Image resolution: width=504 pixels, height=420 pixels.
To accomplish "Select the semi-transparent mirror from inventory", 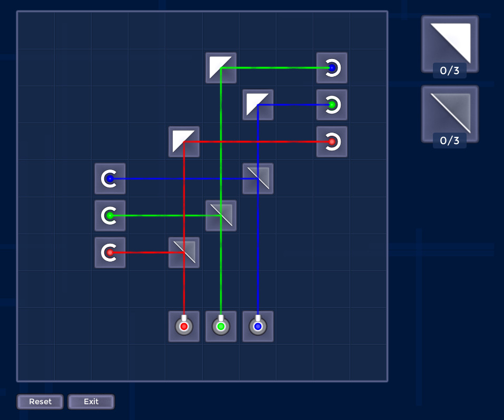I will 449,113.
